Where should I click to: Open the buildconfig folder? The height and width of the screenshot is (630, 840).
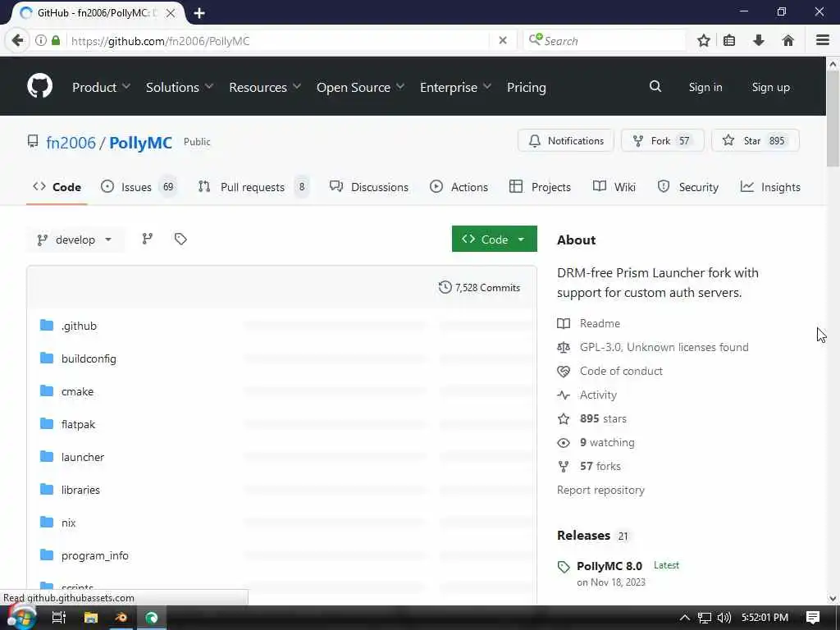click(89, 358)
